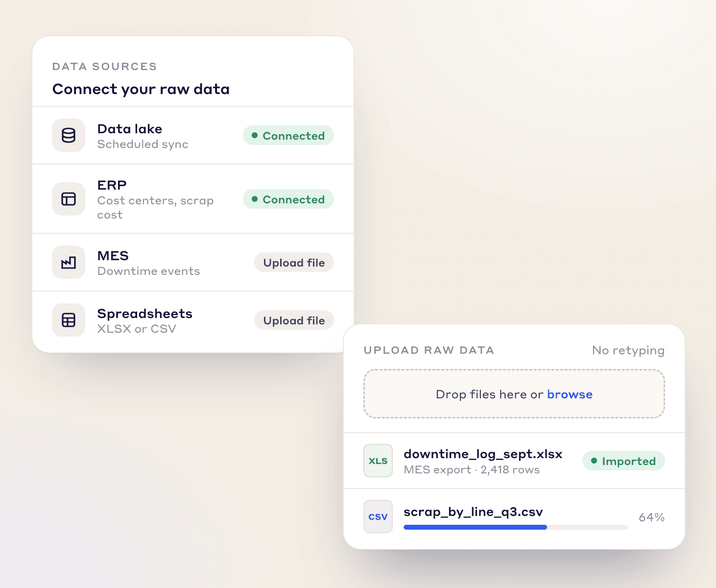716x588 pixels.
Task: Click the 64% upload percentage
Action: click(651, 517)
